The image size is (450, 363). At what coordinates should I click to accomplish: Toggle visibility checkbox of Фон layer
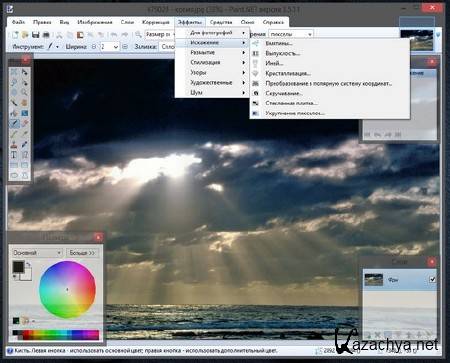pos(432,279)
